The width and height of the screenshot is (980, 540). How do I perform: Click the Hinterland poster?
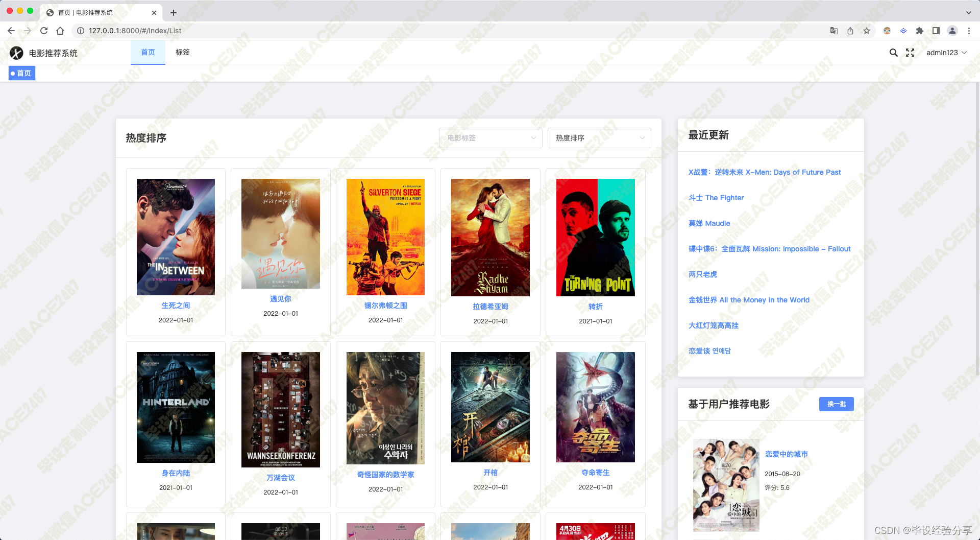[x=176, y=407]
